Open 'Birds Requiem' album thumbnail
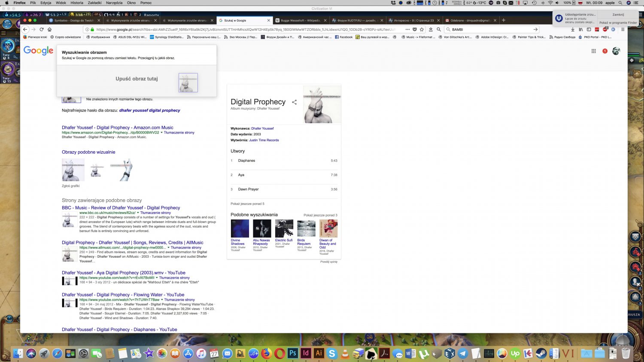 click(306, 228)
